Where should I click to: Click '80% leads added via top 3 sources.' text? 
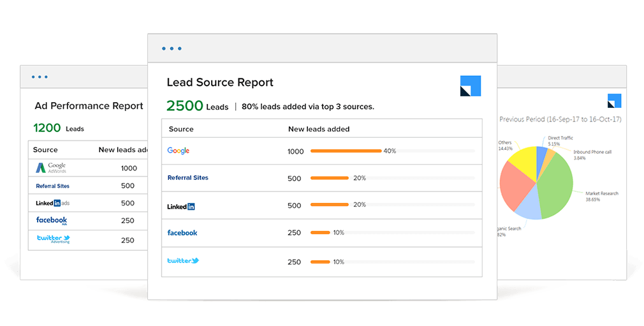[x=307, y=107]
